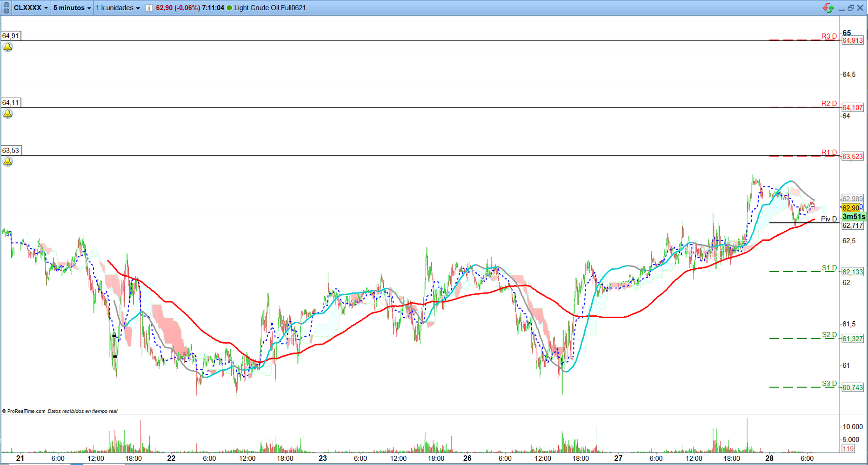Click the alert bell under 64,11
868x465 pixels.
pos(8,114)
